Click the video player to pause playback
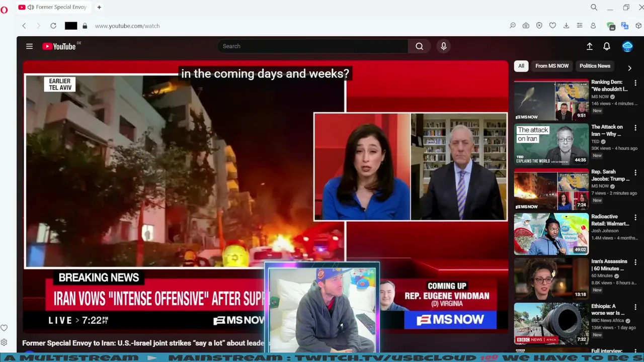 265,196
